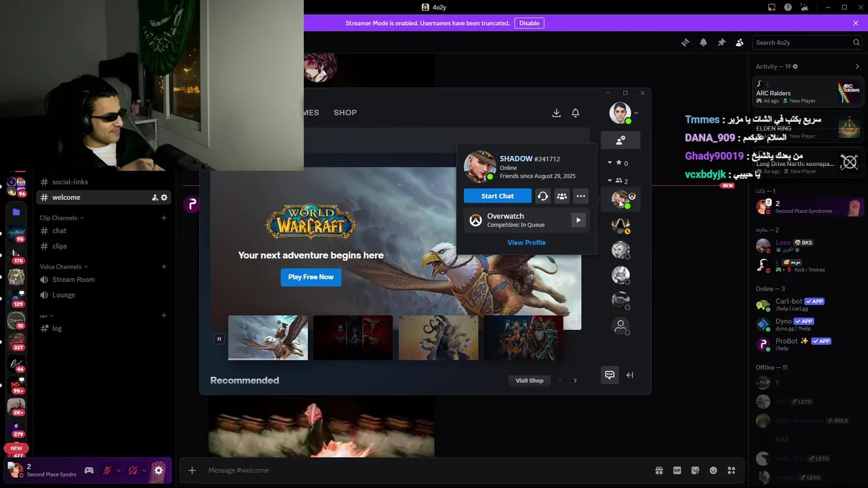Select the dark red Diablo thumbnail
The image size is (868, 488).
coord(353,338)
